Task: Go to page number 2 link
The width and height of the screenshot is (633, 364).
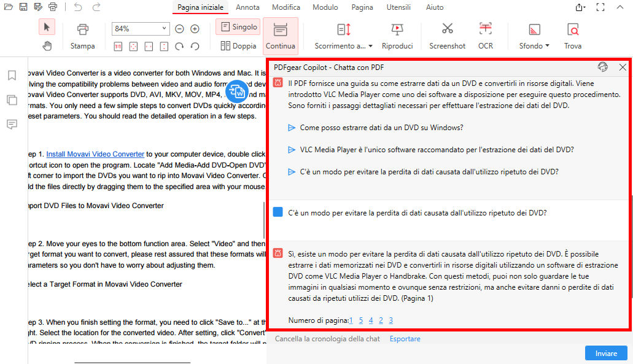Action: [x=381, y=320]
